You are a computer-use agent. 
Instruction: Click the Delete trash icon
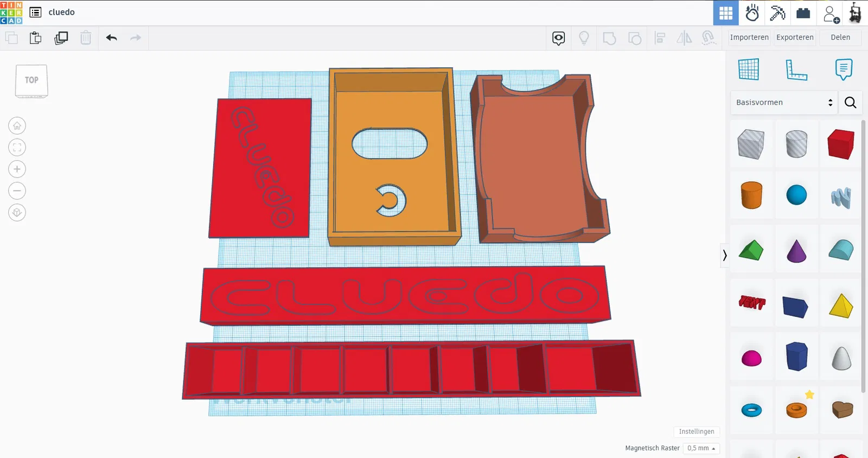[86, 38]
